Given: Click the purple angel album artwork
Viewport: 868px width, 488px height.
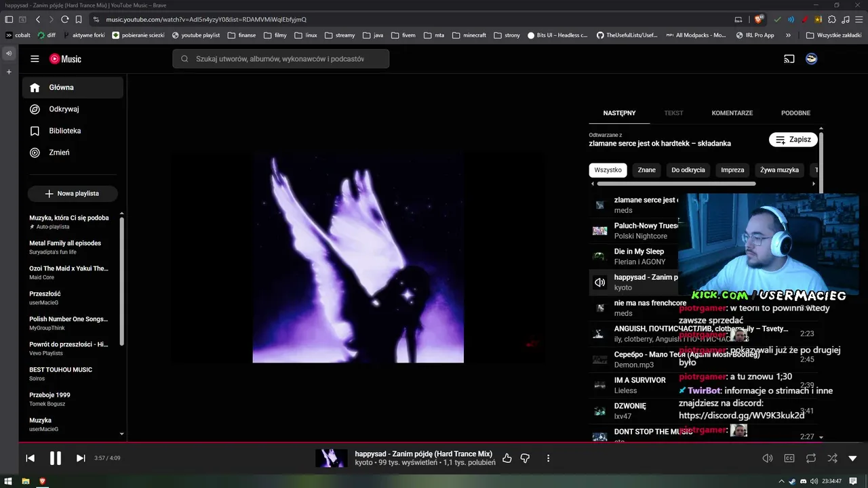Looking at the screenshot, I should [358, 257].
